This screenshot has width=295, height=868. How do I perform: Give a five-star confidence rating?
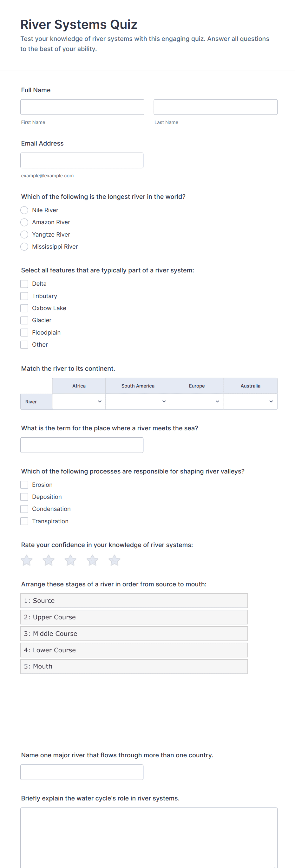(x=114, y=560)
